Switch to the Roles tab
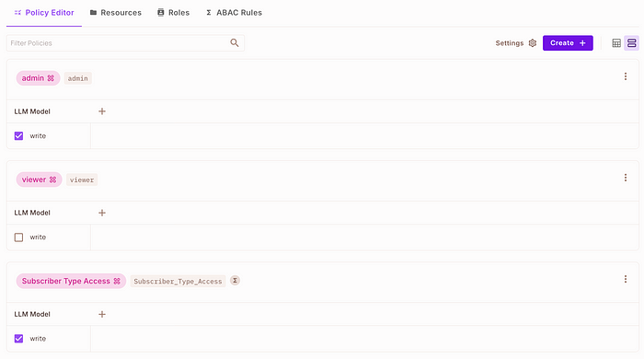Image resolution: width=644 pixels, height=359 pixels. tap(173, 13)
